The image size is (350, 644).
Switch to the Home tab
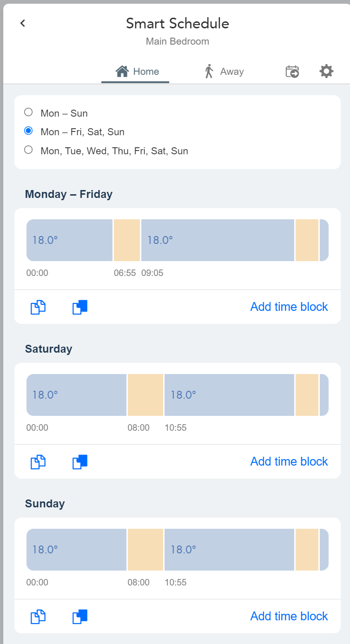[137, 72]
